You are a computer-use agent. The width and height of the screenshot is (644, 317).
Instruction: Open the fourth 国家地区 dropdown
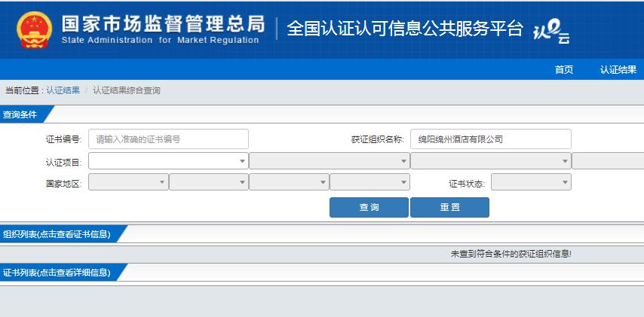[x=370, y=182]
